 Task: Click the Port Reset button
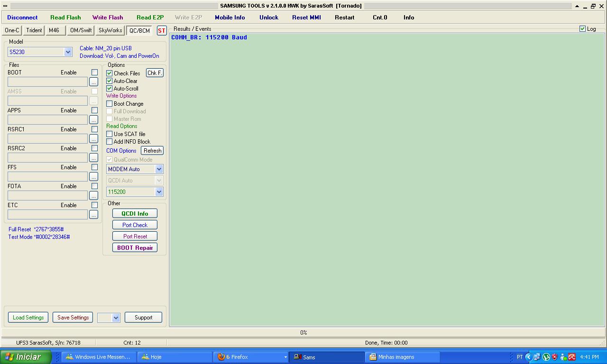pos(135,237)
